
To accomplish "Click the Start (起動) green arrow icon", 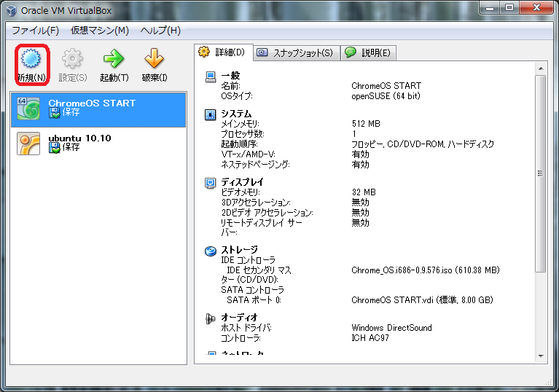I will click(x=114, y=58).
